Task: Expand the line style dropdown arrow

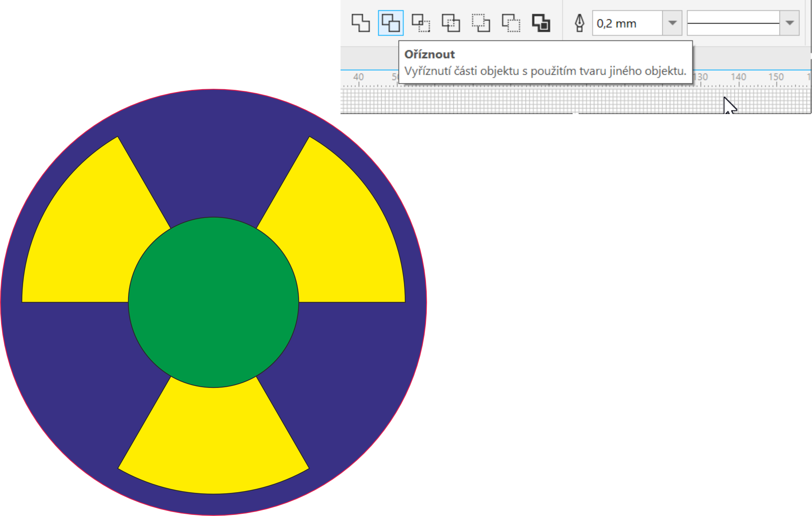Action: [790, 23]
